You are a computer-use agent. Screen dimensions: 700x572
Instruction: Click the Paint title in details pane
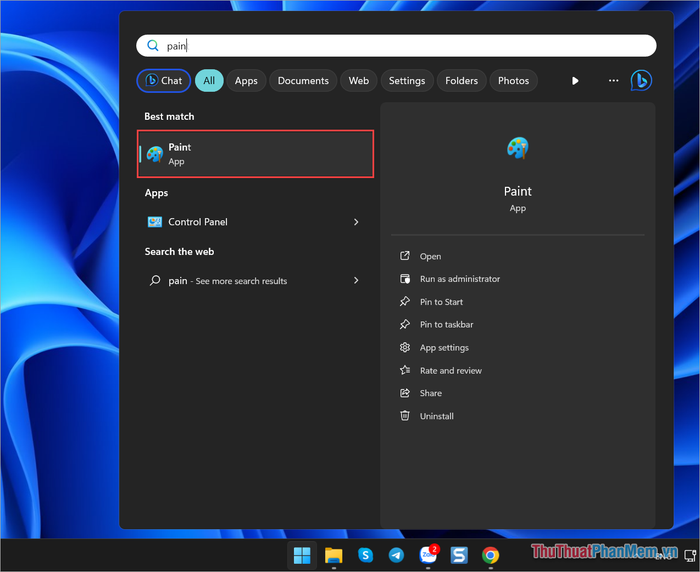[x=518, y=192]
